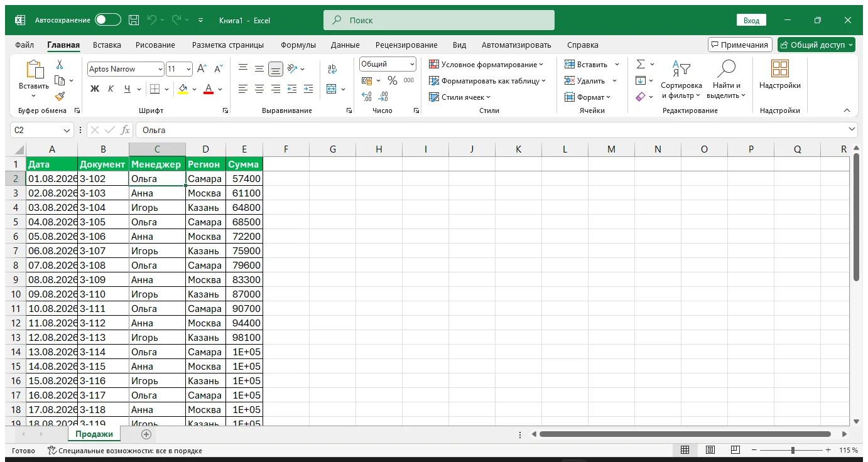Open the font name Aptos Narrow dropdown
The height and width of the screenshot is (462, 868).
[x=160, y=69]
